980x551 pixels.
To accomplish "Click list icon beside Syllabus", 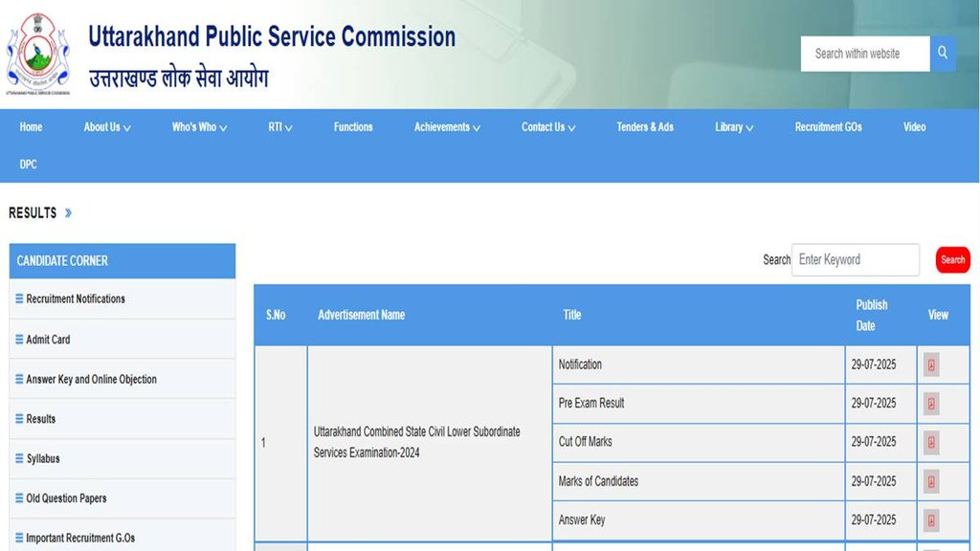I will coord(19,458).
